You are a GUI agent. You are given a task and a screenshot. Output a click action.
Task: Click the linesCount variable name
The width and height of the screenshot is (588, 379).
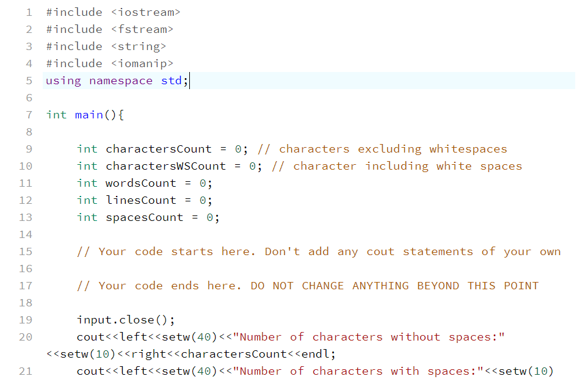pyautogui.click(x=139, y=200)
